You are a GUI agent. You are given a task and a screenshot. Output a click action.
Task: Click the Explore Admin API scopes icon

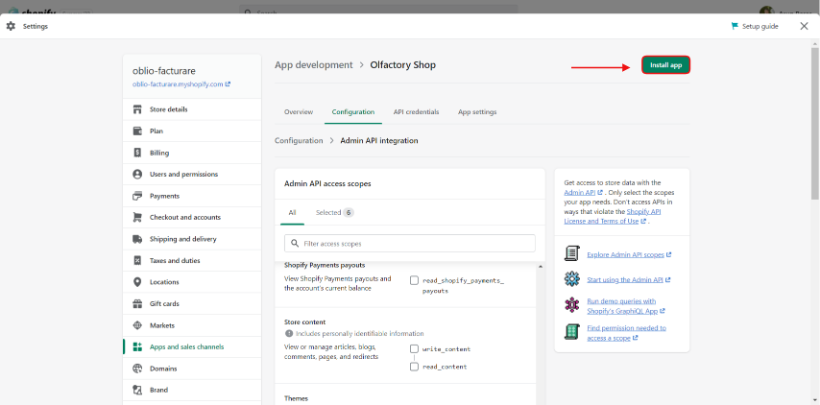(x=572, y=254)
